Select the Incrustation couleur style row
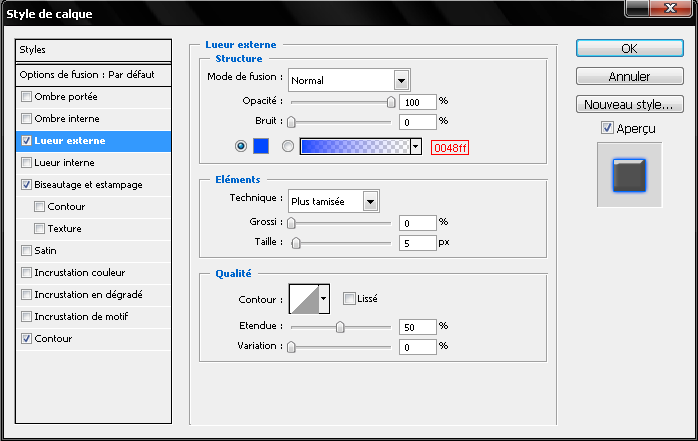The height and width of the screenshot is (441, 698). 93,272
